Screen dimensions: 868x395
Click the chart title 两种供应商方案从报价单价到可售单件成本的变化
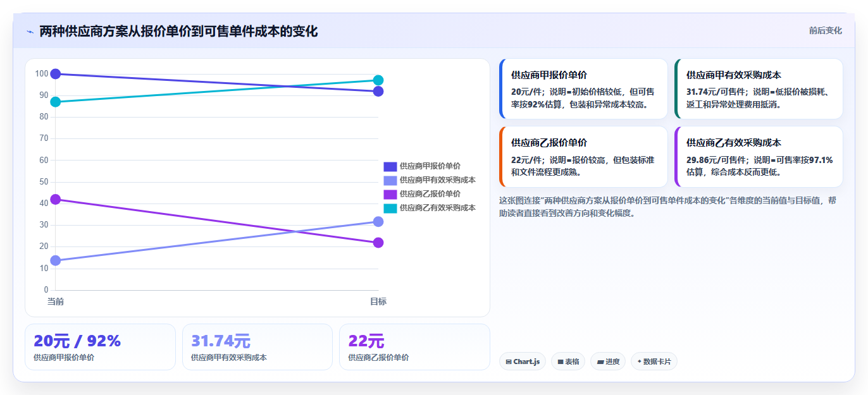point(178,31)
